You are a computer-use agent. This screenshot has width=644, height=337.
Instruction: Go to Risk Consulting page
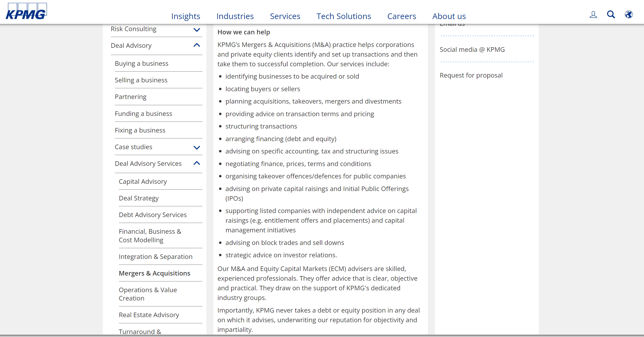click(133, 29)
